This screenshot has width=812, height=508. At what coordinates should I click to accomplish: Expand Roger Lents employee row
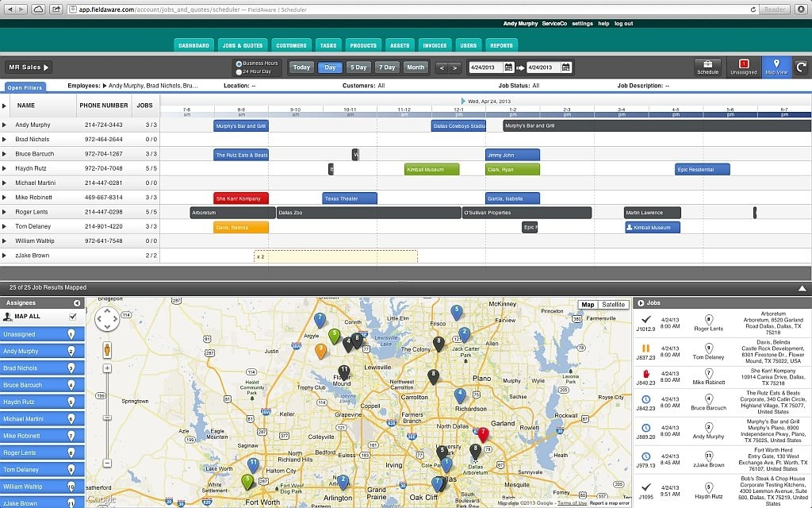pyautogui.click(x=4, y=212)
